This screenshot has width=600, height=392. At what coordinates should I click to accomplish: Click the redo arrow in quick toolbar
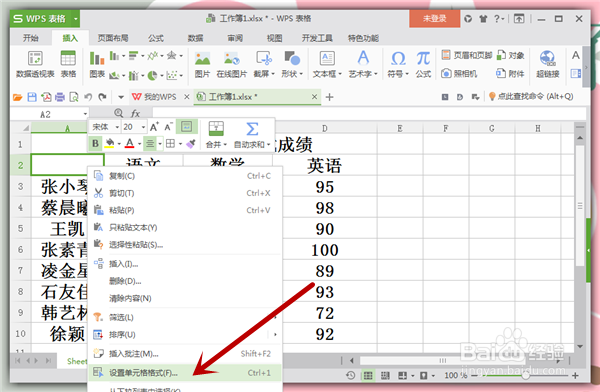click(x=102, y=97)
